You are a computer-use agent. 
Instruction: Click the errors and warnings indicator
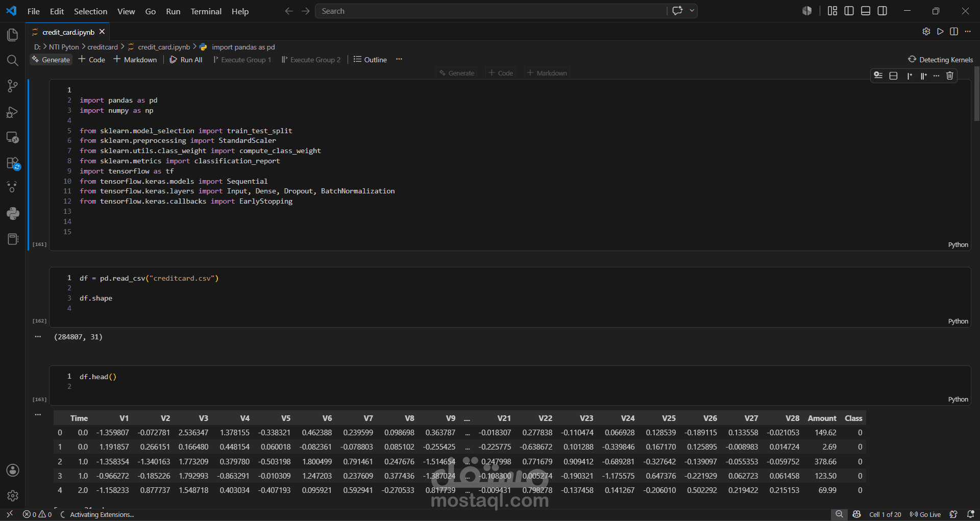(37, 514)
